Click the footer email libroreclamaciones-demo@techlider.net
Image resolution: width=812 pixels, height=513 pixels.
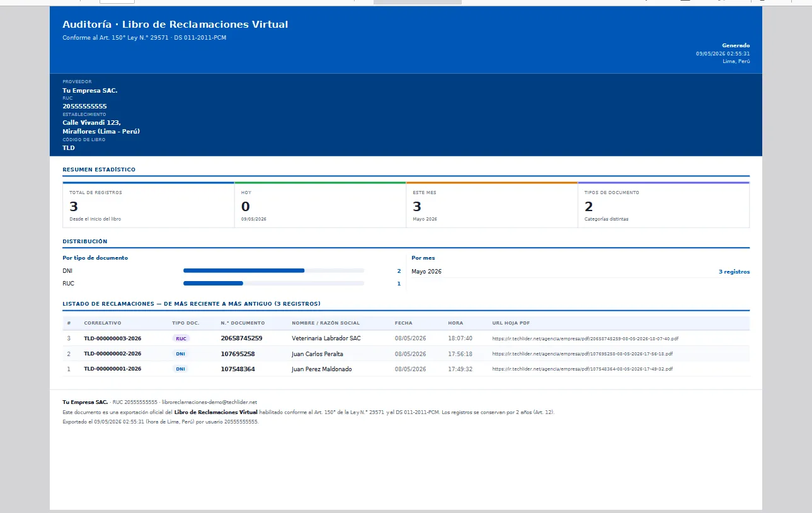(209, 401)
